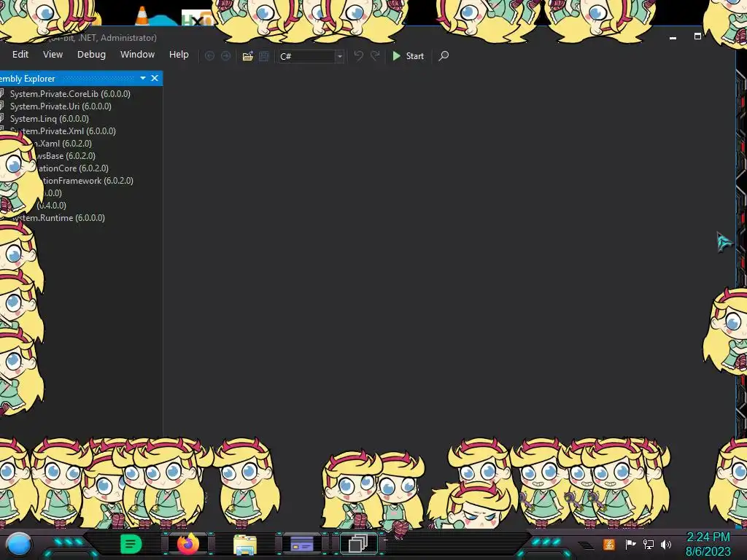Select the row ending in (0.4.0.0)

pyautogui.click(x=52, y=205)
